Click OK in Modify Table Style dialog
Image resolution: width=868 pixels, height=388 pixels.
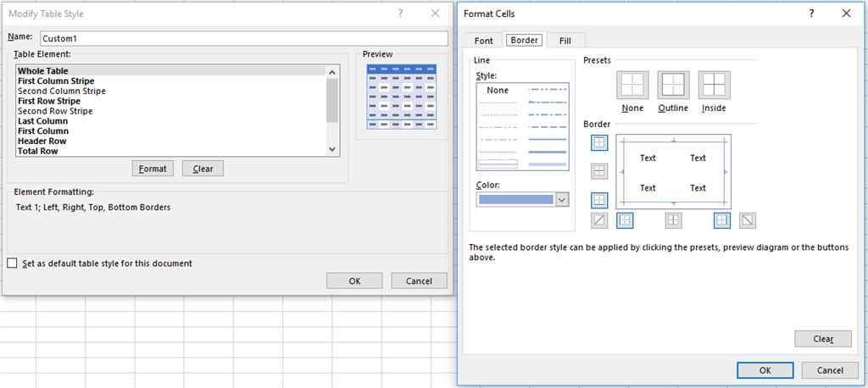354,280
